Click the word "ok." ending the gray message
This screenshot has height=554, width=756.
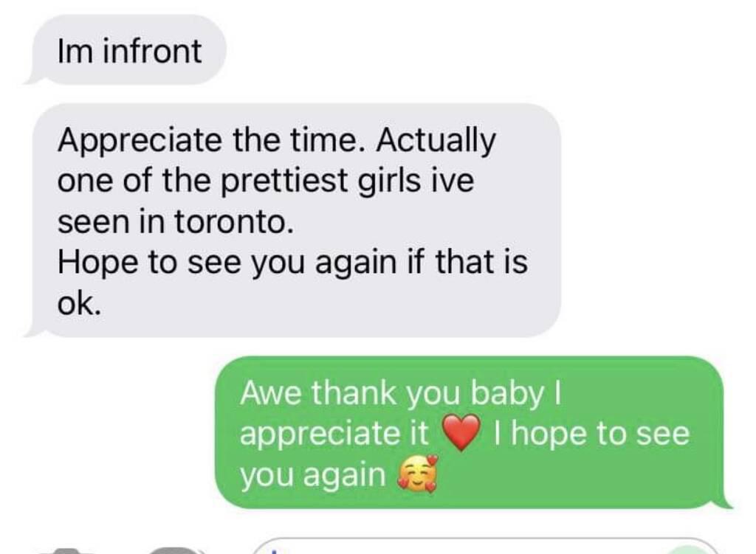(x=80, y=303)
